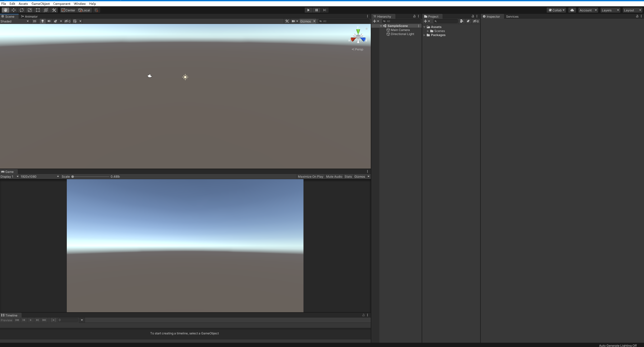Select the Main Camera gizmo in scene

tap(150, 76)
